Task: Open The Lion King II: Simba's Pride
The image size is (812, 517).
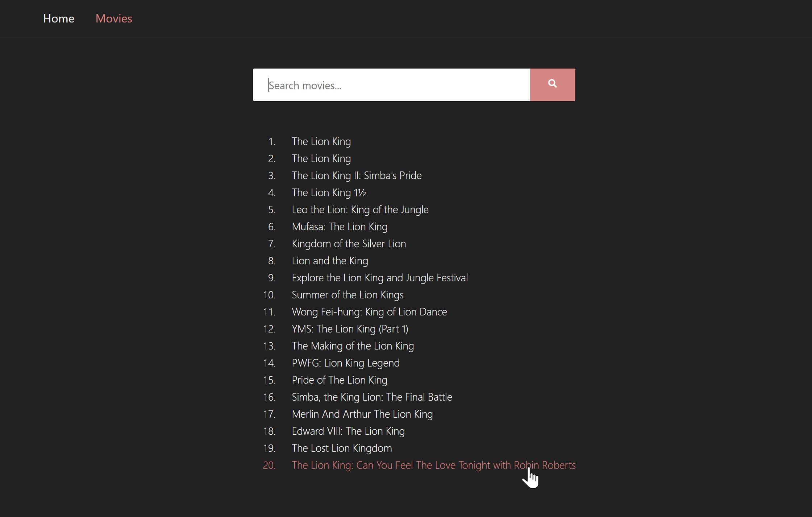Action: 357,175
